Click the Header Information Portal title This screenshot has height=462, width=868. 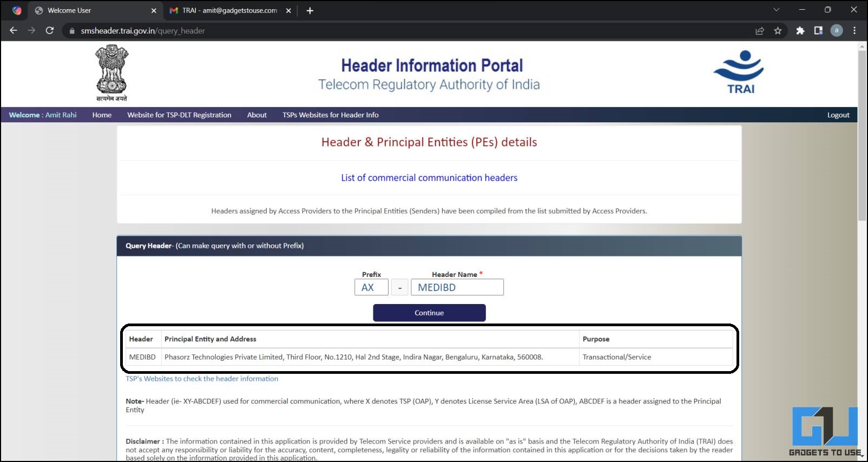click(432, 65)
